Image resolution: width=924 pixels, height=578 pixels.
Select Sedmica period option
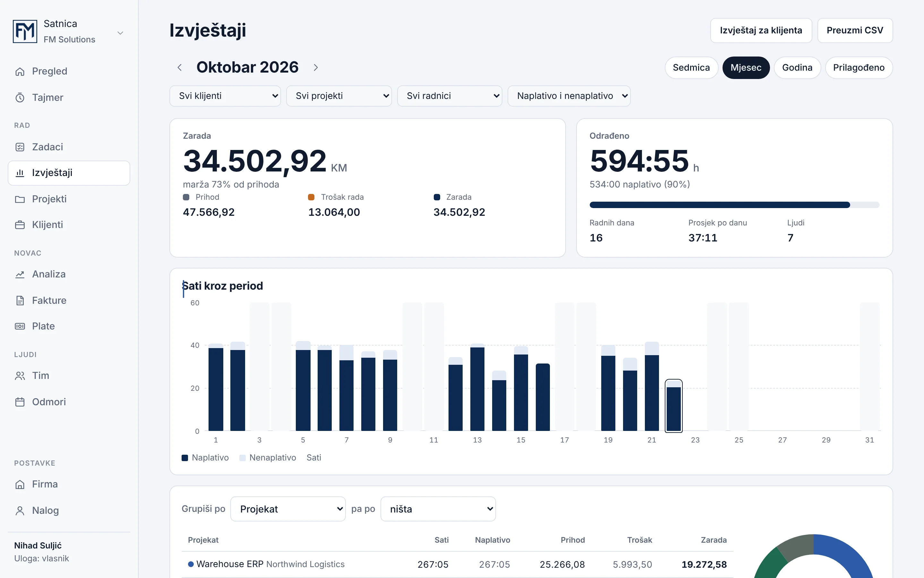[x=691, y=68]
